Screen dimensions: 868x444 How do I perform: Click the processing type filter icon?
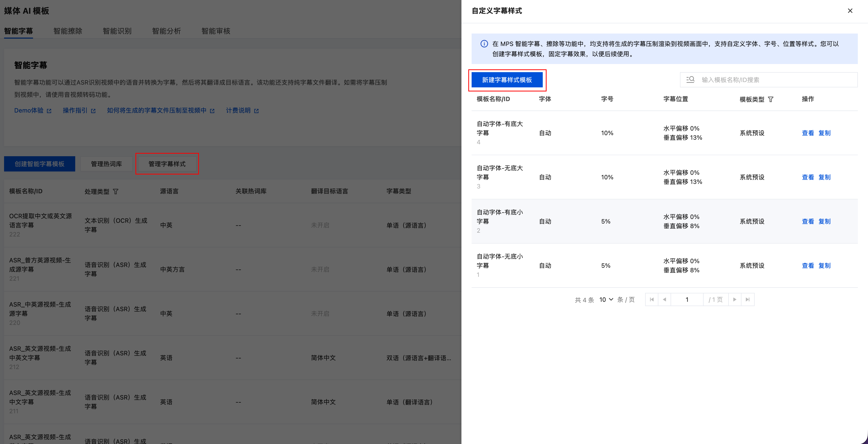[x=116, y=191]
